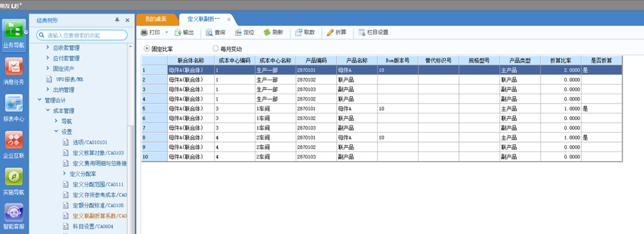This screenshot has width=644, height=234.
Task: Open 定义费用明细与总账接 tree item
Action: tap(99, 164)
